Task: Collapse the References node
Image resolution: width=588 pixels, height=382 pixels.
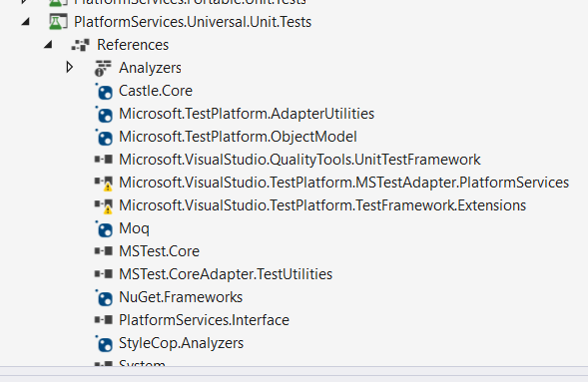Action: coord(48,45)
